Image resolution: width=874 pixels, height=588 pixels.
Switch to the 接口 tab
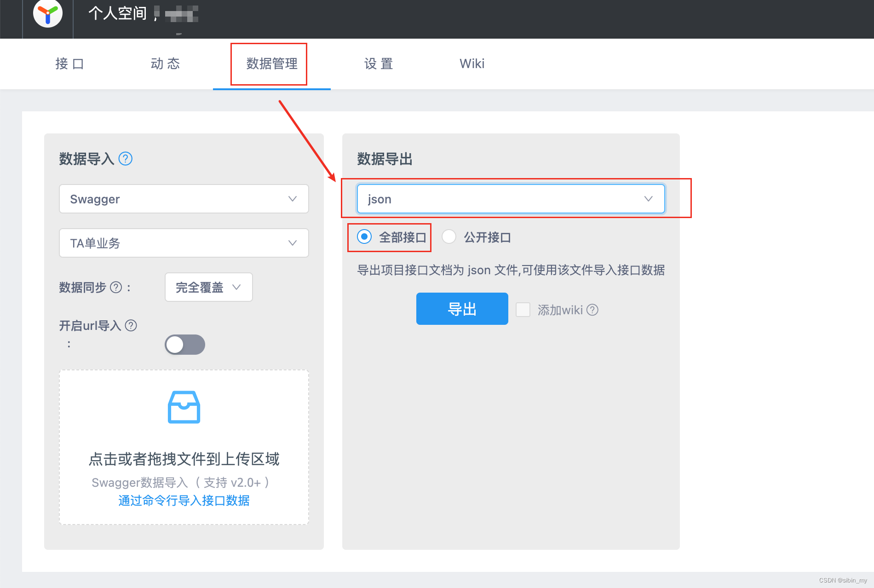click(69, 64)
